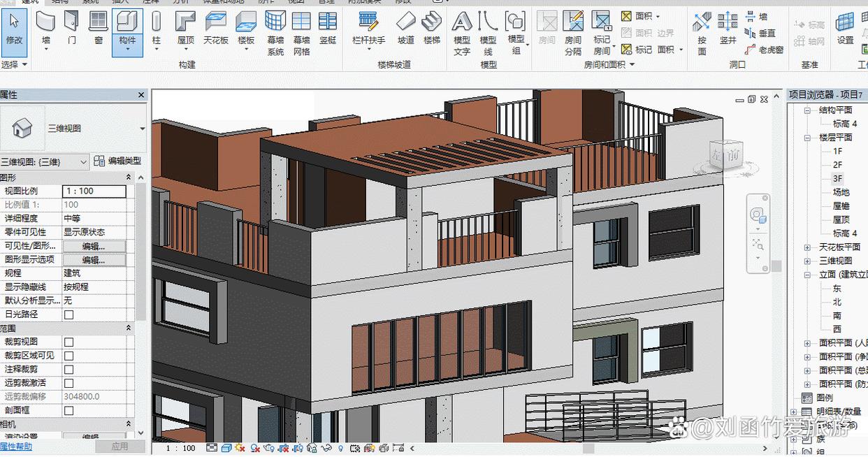Click the 视图比例 1:100 input field
868x457 pixels.
pos(94,191)
